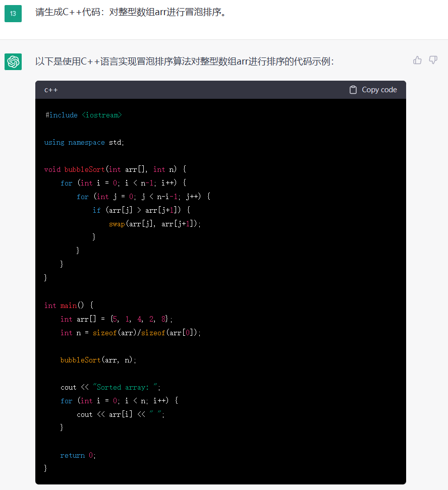Image resolution: width=448 pixels, height=490 pixels.
Task: Click the void bubbleSort function declaration
Action: [x=115, y=170]
